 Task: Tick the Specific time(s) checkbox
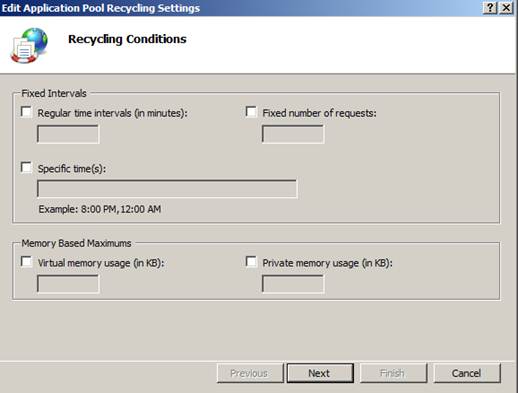pyautogui.click(x=26, y=168)
